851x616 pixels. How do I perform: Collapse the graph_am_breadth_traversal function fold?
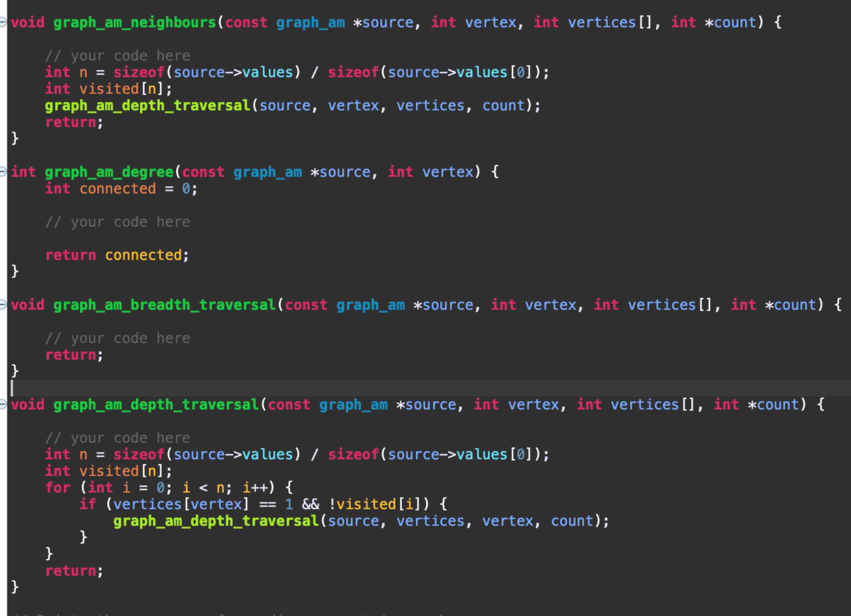3,305
